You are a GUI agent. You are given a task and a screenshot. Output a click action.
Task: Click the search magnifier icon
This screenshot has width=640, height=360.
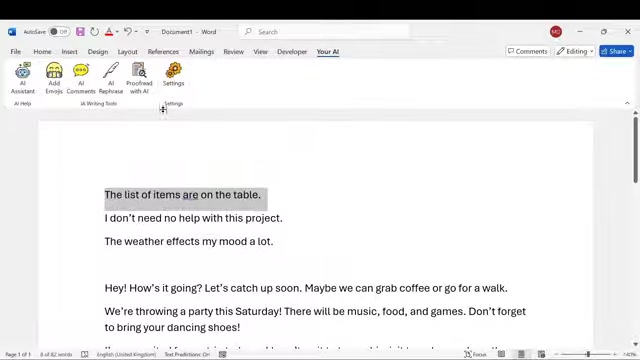click(x=248, y=31)
